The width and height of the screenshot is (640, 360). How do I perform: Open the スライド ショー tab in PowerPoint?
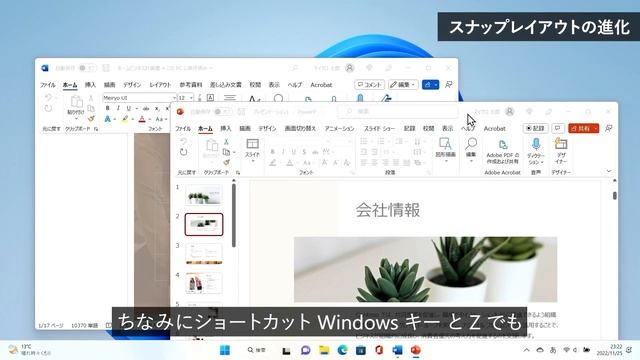click(379, 129)
